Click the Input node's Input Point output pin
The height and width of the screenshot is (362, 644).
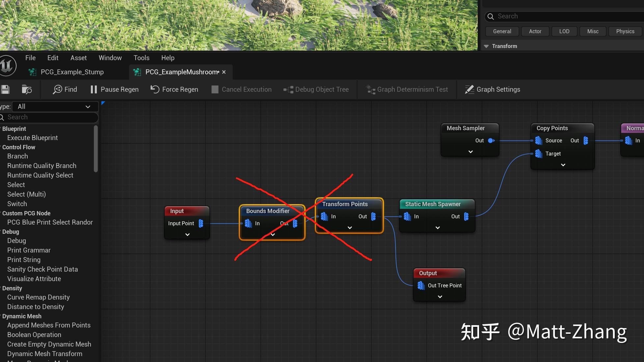click(201, 224)
